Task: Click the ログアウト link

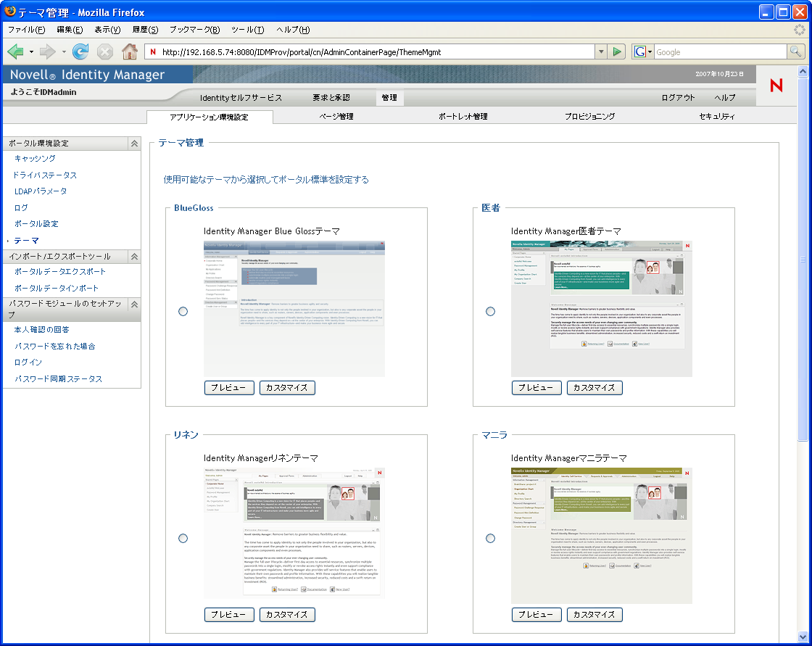Action: [x=678, y=97]
